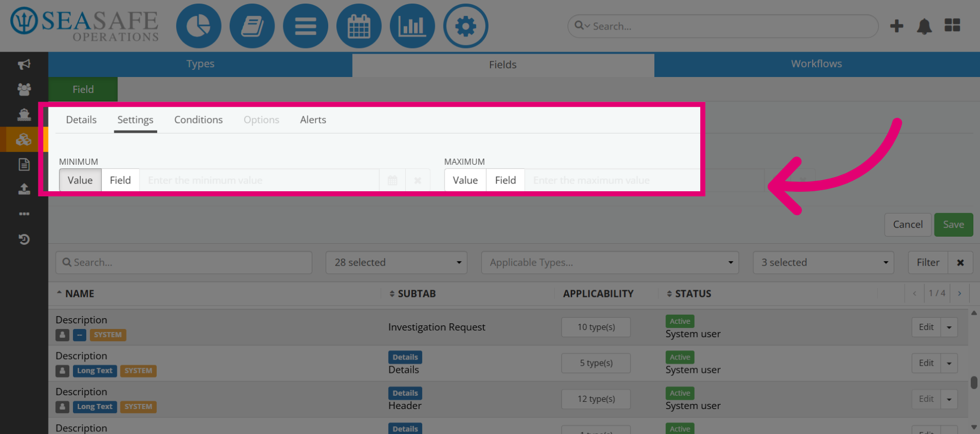Click the Save button
Viewport: 980px width, 434px height.
(953, 225)
